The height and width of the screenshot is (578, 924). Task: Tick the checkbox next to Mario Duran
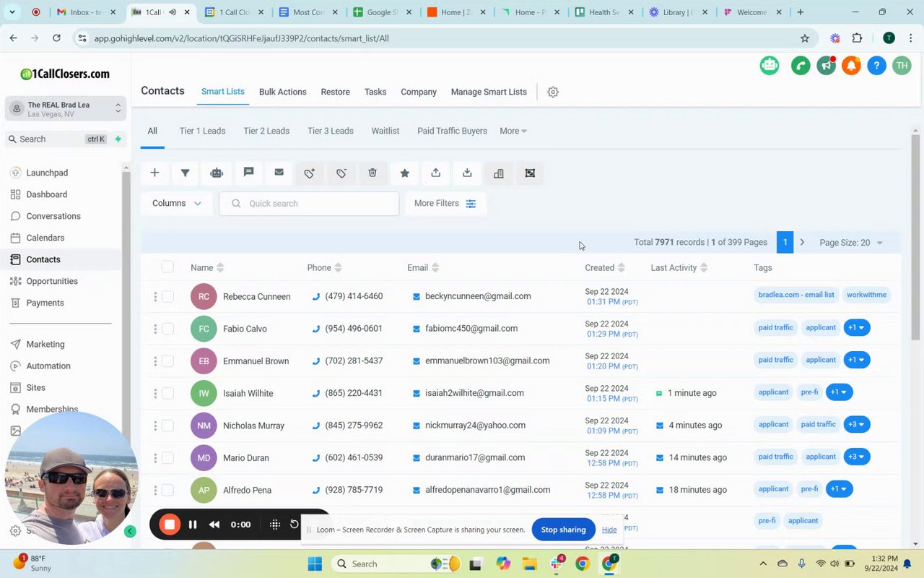pyautogui.click(x=167, y=457)
